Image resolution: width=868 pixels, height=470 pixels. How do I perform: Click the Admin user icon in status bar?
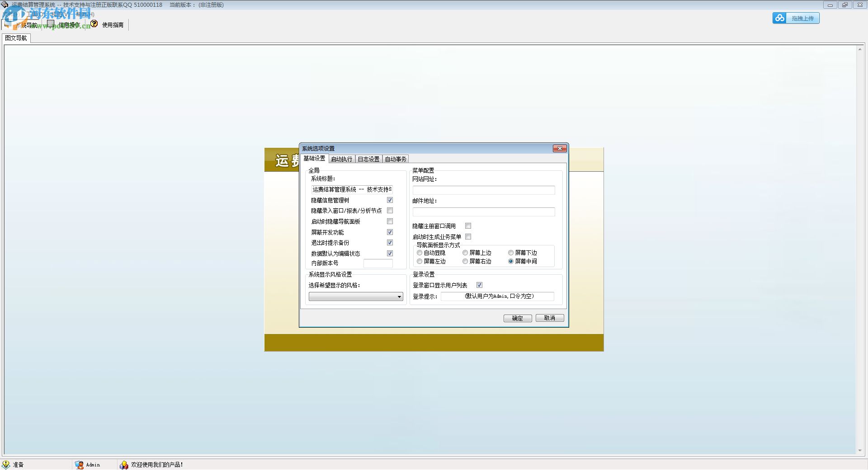pos(80,465)
